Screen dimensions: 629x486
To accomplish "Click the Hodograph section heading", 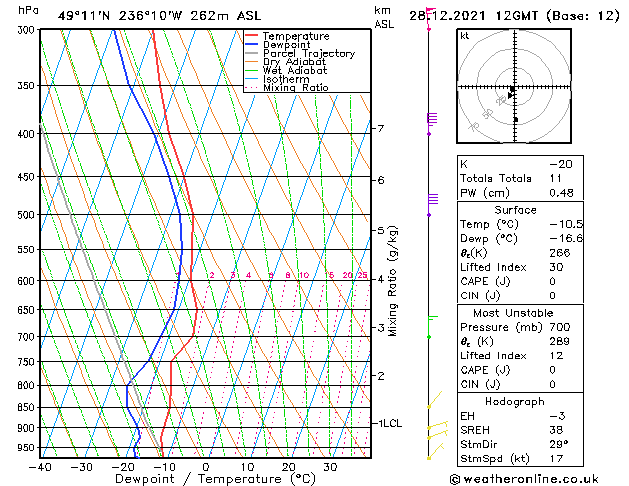I will pos(515,402).
